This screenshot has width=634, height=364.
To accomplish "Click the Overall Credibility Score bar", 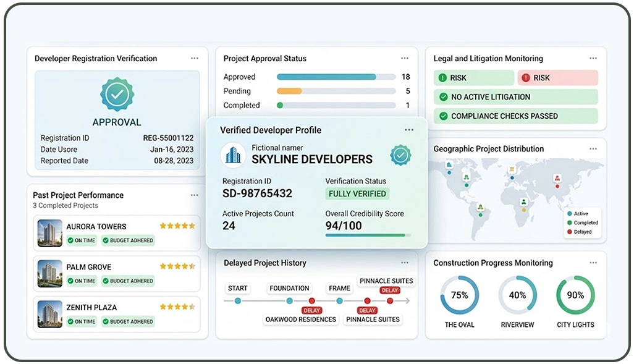I will click(x=368, y=235).
